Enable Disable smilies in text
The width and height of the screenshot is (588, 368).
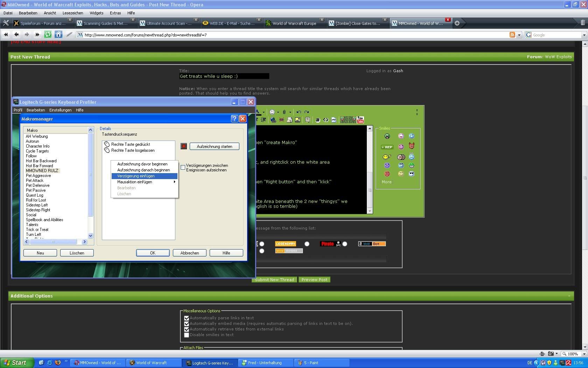(187, 335)
